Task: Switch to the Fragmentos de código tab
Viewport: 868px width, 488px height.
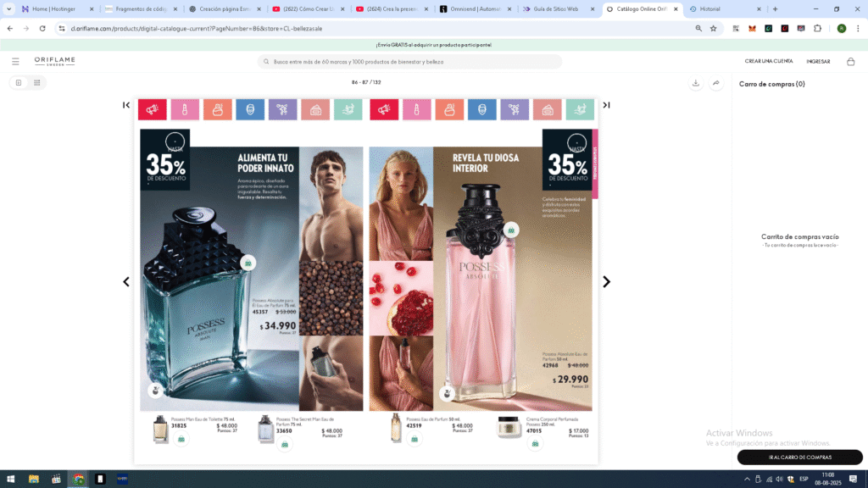Action: click(x=141, y=8)
